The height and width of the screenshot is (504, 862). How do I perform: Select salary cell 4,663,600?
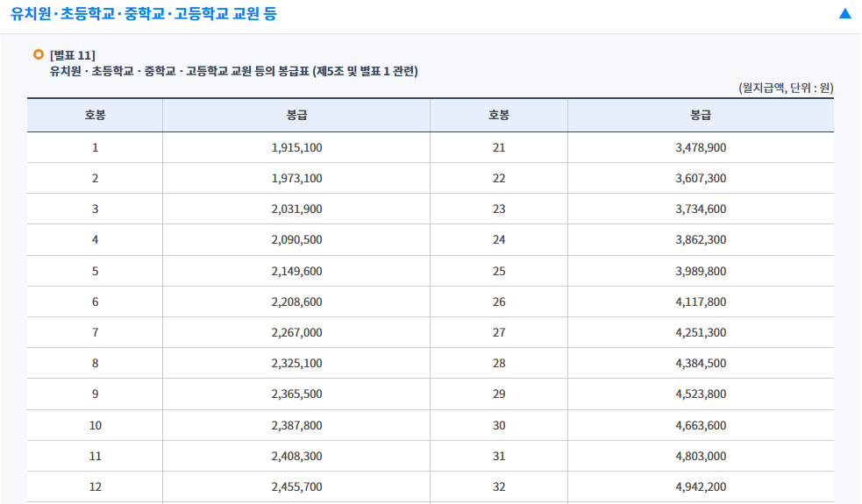pos(701,425)
